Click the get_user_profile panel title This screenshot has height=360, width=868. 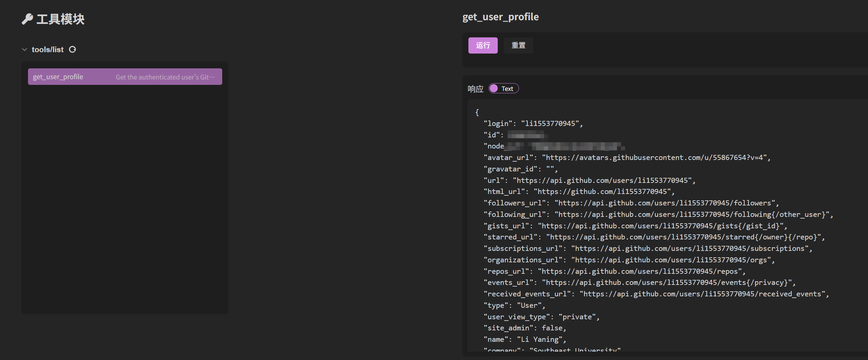point(500,17)
